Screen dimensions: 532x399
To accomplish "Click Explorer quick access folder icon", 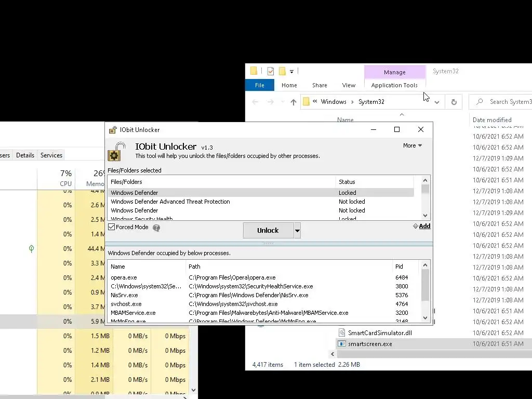I will click(x=254, y=71).
